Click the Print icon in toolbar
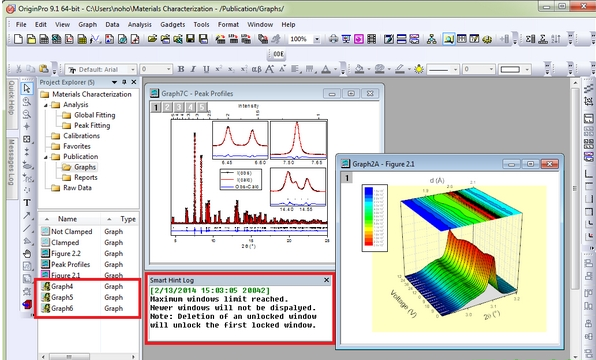 333,39
